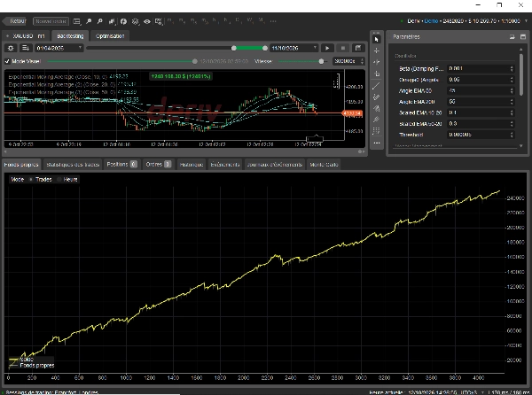Screen dimensions: 532x395
Task: Click the market snapshot crosshair tool
Action: pyautogui.click(x=376, y=62)
